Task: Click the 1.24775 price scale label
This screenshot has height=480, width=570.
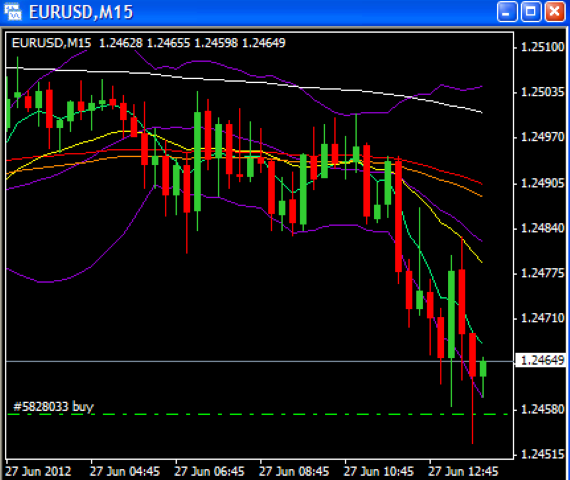Action: click(542, 273)
